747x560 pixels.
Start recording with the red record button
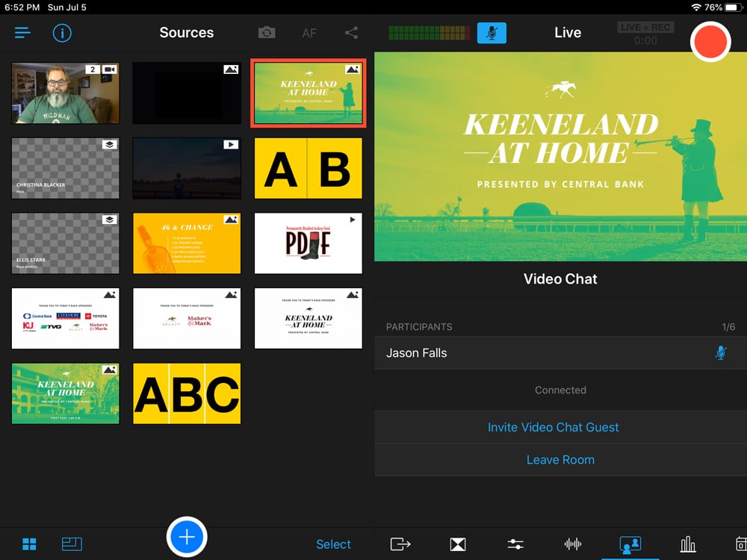pos(710,41)
